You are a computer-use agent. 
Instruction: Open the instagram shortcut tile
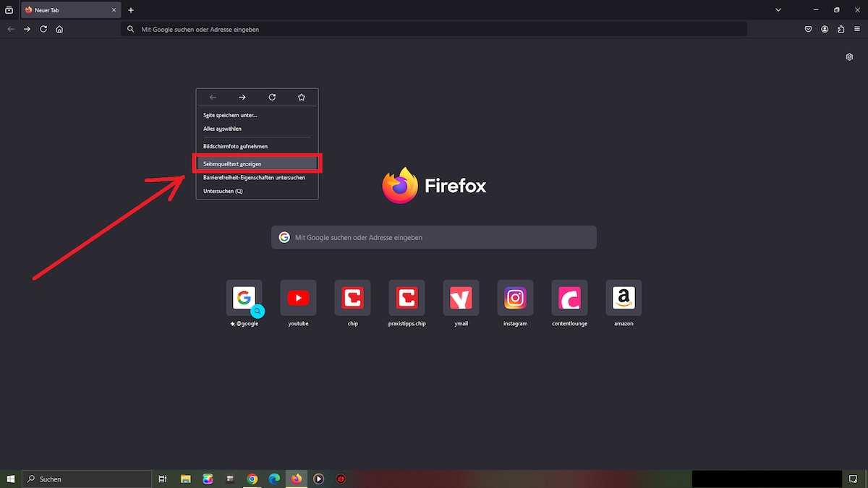pos(515,298)
